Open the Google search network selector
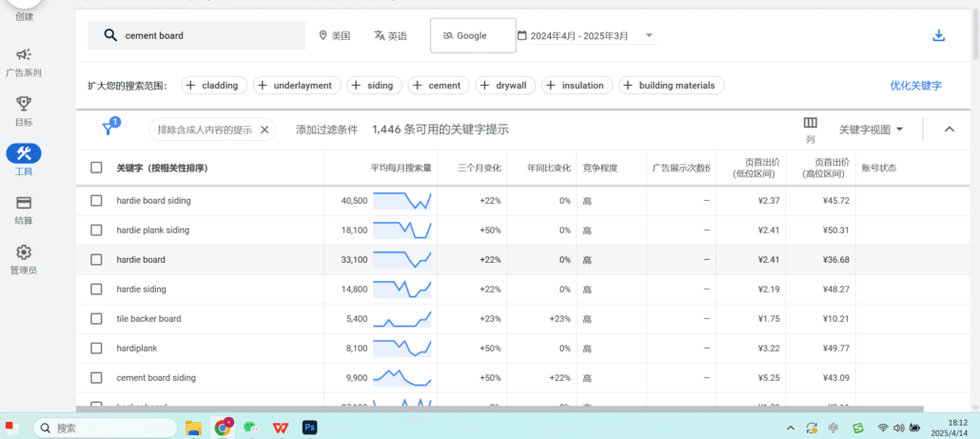This screenshot has width=980, height=439. (473, 35)
